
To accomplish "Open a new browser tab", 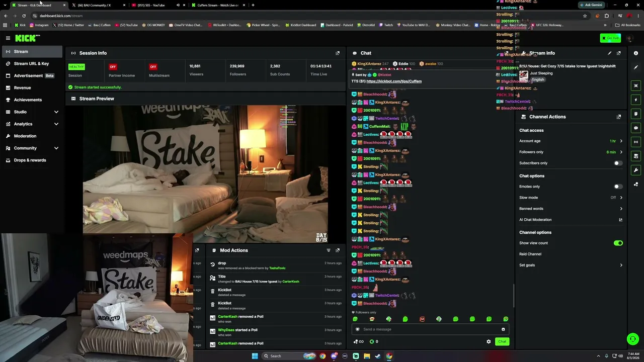I will [253, 5].
